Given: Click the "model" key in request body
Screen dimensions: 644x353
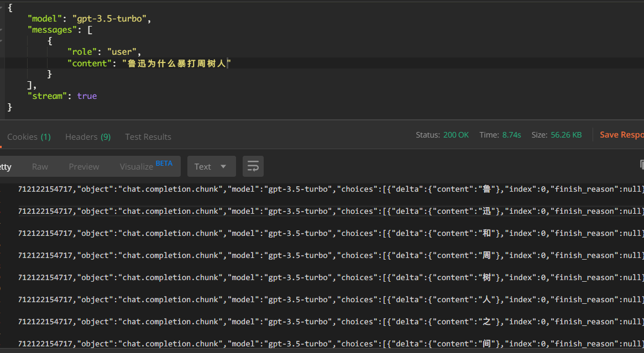Looking at the screenshot, I should tap(44, 18).
